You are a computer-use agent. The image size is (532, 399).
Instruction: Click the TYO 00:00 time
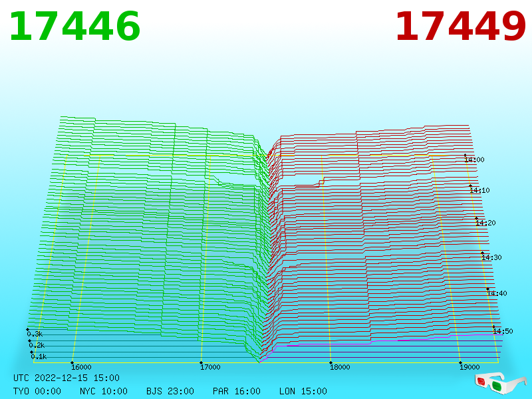pyautogui.click(x=37, y=391)
